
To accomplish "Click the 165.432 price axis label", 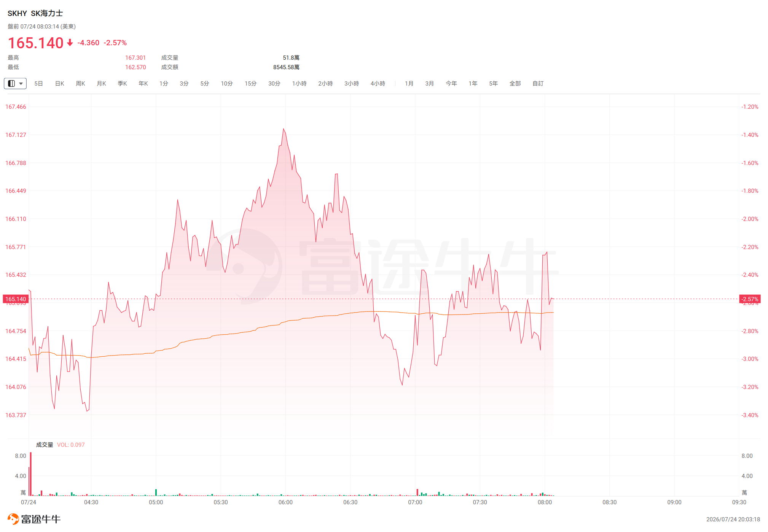I will click(x=16, y=275).
